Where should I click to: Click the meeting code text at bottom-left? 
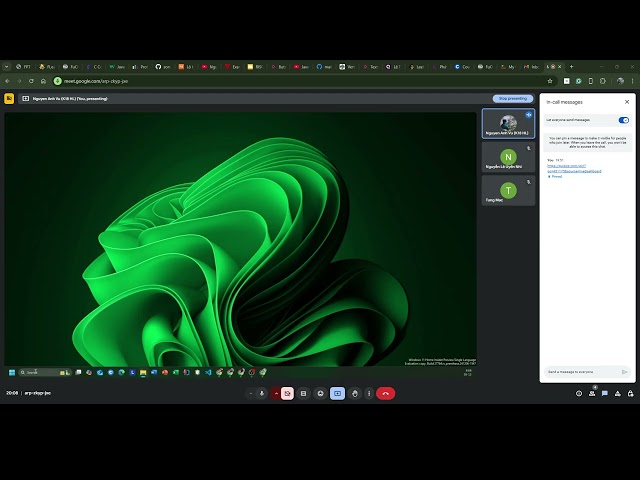(38, 393)
